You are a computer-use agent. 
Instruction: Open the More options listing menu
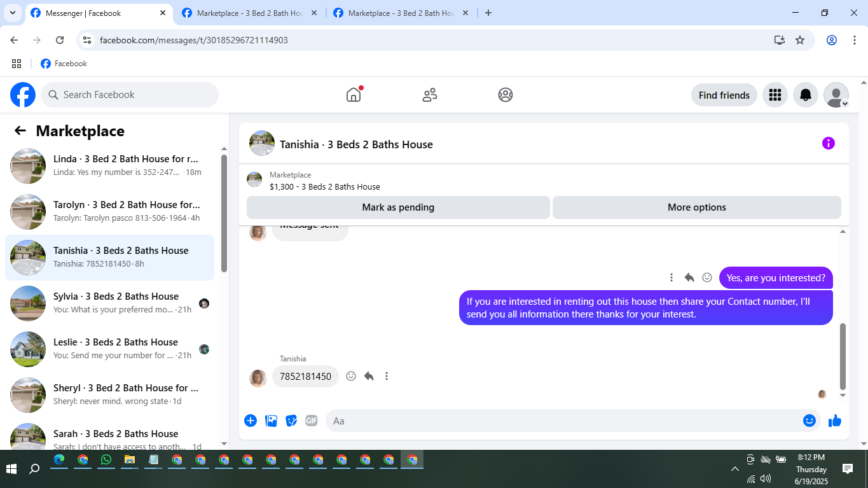pos(697,207)
